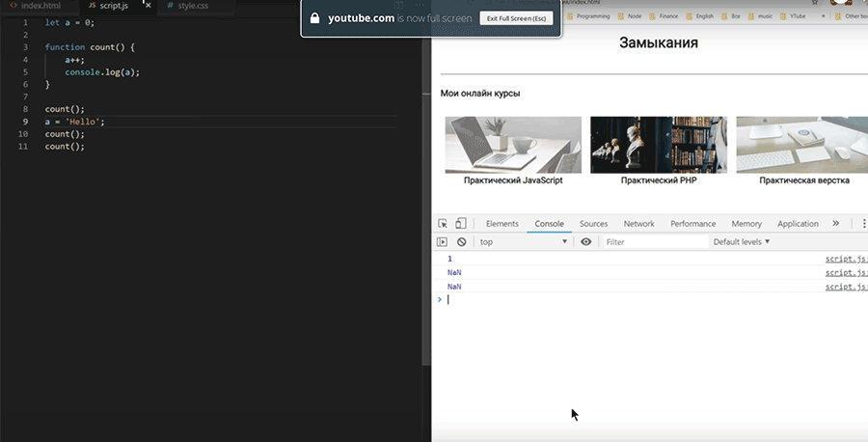
Task: Click the lock icon in fullscreen notice
Action: tap(315, 18)
